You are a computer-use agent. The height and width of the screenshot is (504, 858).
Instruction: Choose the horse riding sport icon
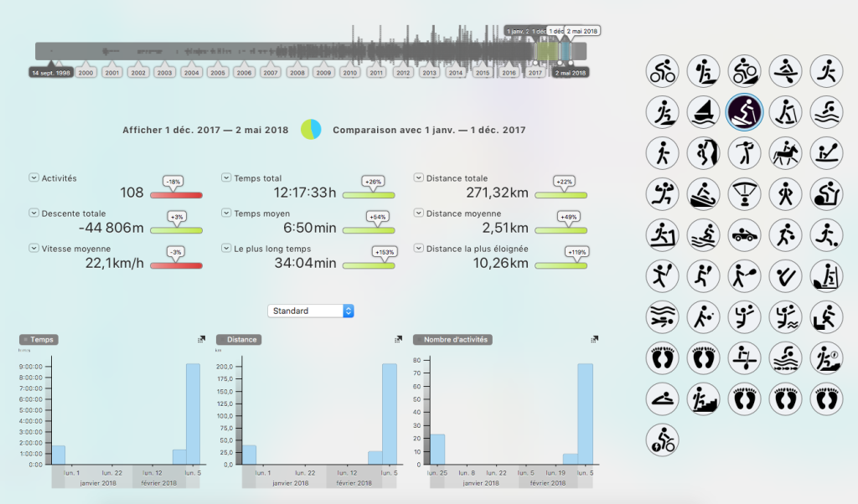(785, 151)
